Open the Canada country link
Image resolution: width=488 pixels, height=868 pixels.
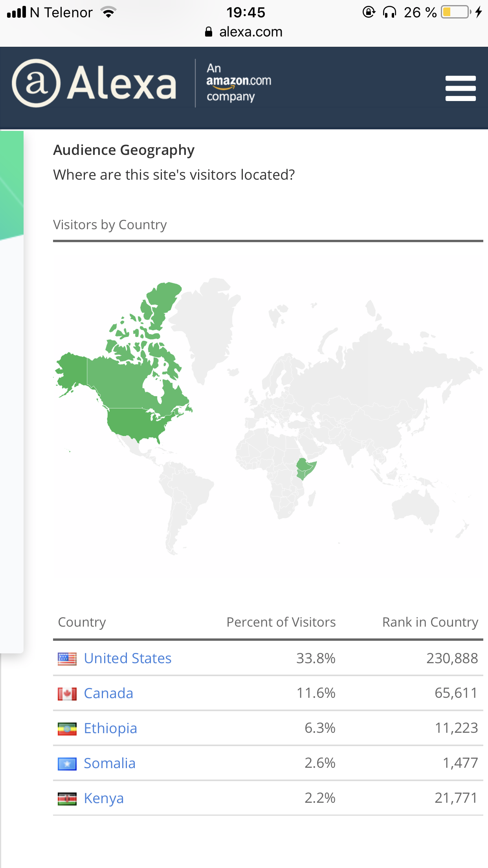click(108, 693)
